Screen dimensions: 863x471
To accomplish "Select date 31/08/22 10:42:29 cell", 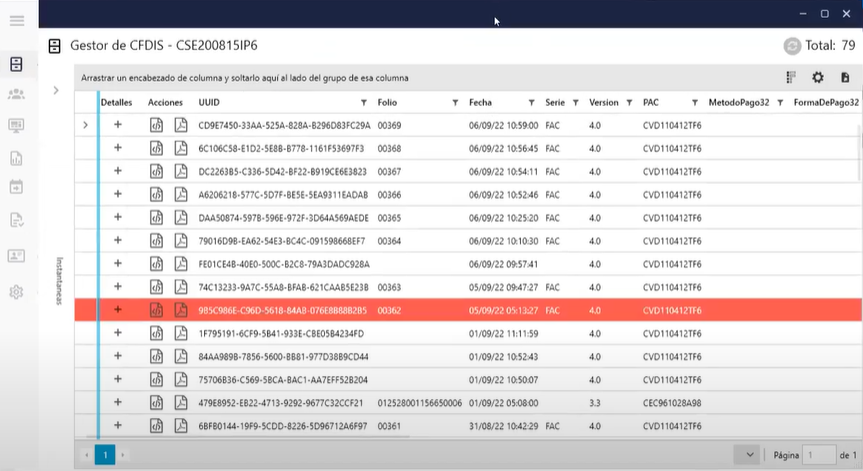I will pos(504,426).
